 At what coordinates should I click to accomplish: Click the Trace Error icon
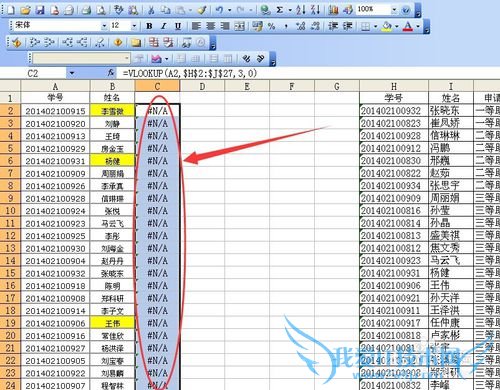(x=117, y=42)
